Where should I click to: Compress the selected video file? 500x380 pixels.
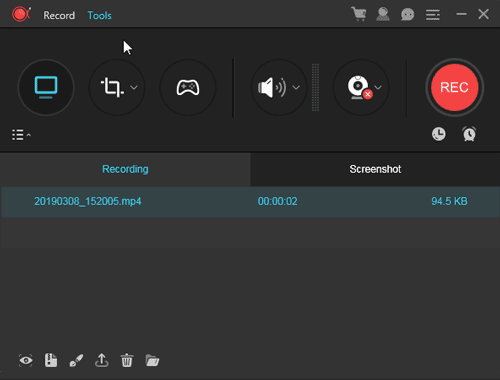(x=51, y=360)
